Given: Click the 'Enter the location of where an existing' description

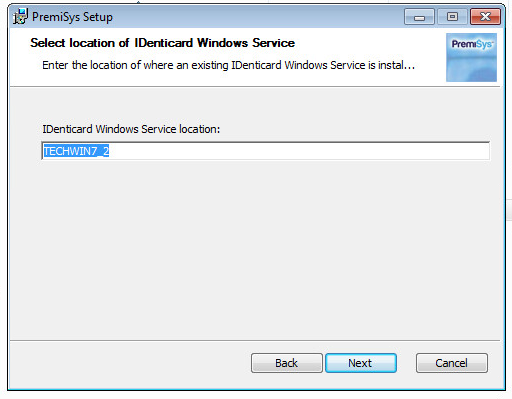Looking at the screenshot, I should pyautogui.click(x=228, y=65).
